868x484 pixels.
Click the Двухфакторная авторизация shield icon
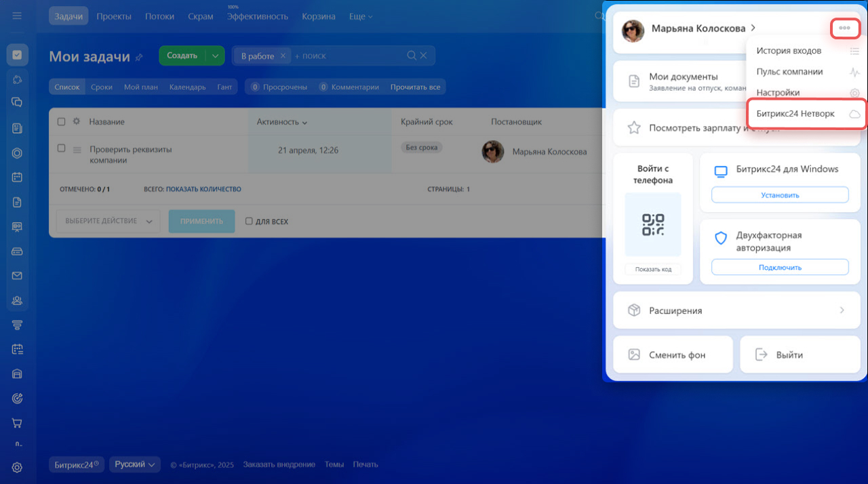pos(721,239)
